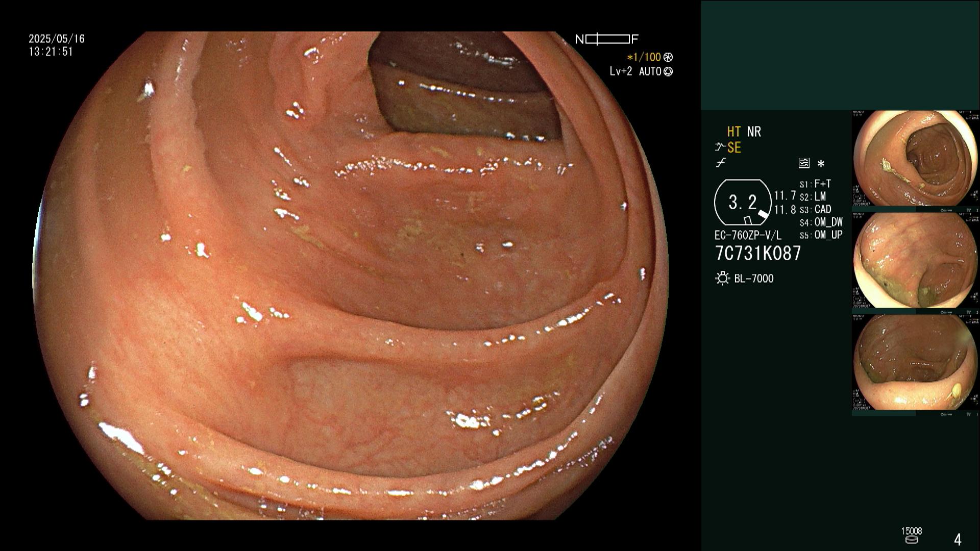The image size is (980, 551).
Task: Click the N near label of zoom bar
Action: coord(579,39)
